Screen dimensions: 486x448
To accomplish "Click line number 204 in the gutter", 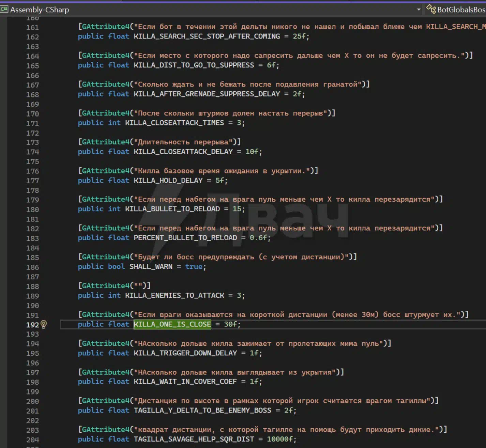I will pos(32,440).
